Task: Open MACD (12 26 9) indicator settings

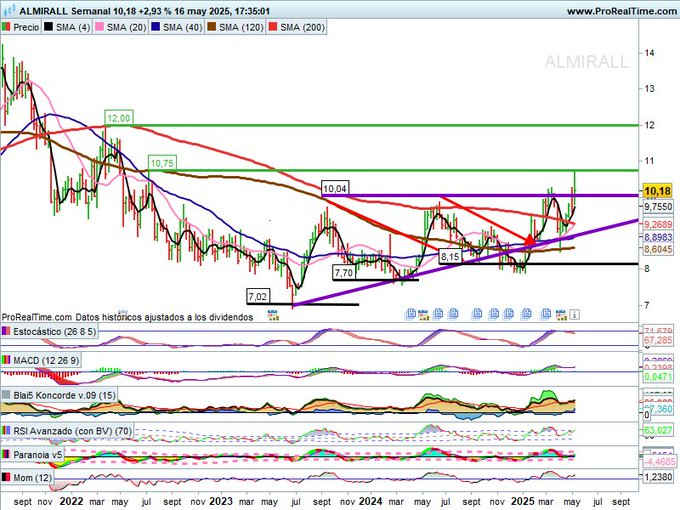Action: pos(46,360)
